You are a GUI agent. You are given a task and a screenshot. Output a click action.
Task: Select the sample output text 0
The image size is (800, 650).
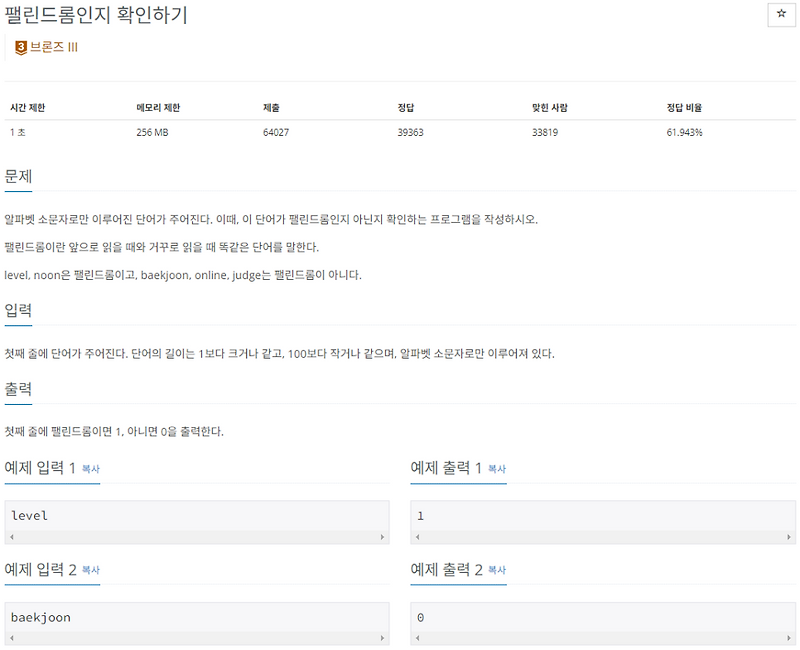(420, 616)
